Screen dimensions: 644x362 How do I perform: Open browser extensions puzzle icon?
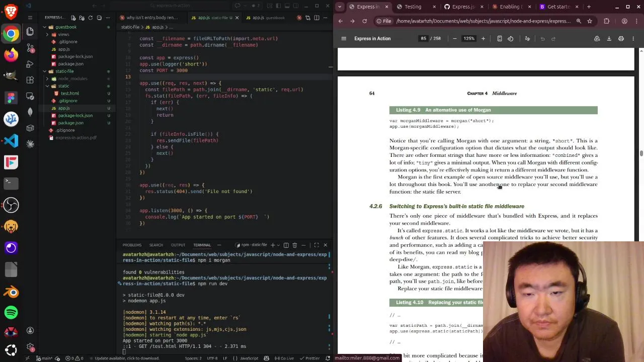coord(606,21)
